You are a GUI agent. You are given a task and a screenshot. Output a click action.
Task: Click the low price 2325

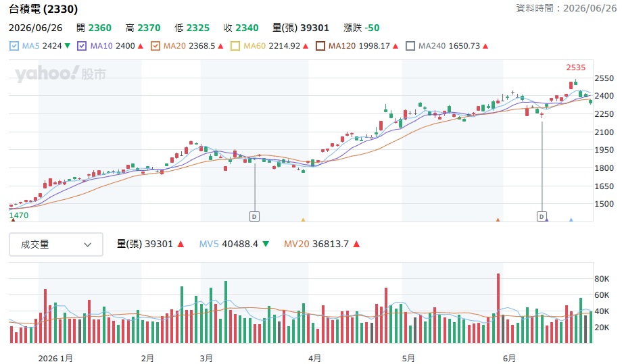point(198,28)
